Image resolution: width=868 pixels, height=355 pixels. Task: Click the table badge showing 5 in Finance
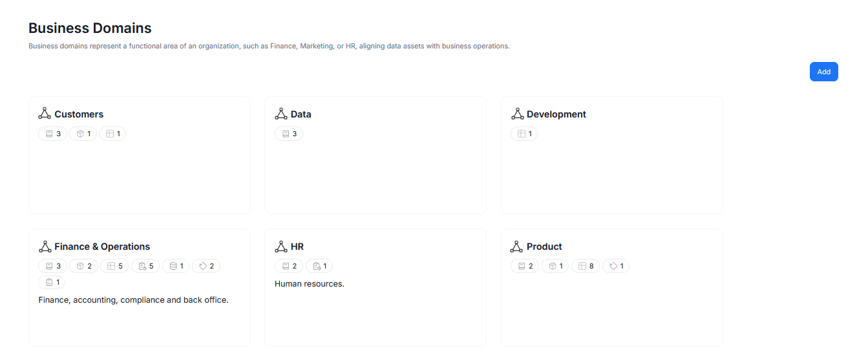[114, 266]
